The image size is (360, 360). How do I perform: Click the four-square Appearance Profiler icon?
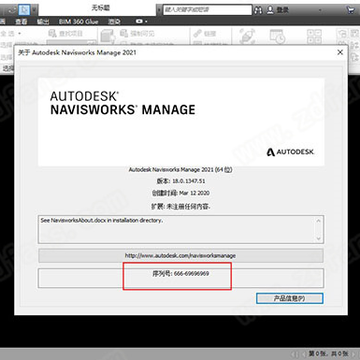(x=314, y=36)
